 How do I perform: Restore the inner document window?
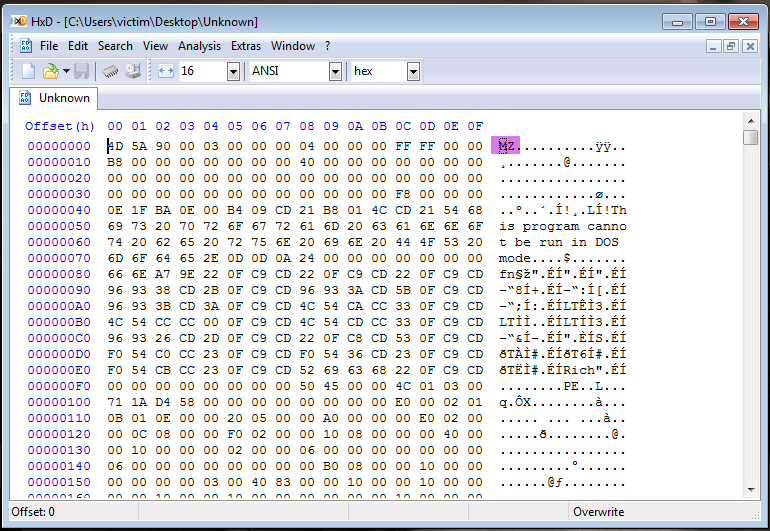[731, 46]
